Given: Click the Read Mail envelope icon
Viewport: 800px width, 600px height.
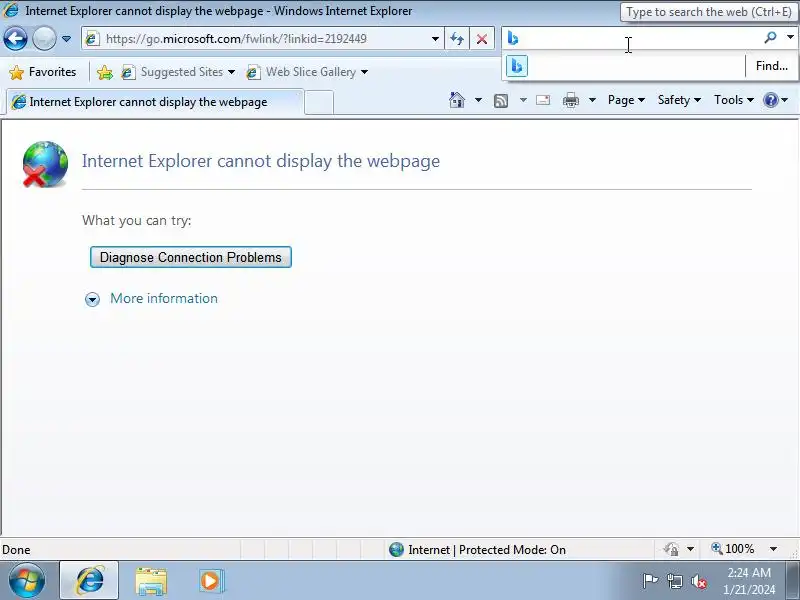Looking at the screenshot, I should click(x=543, y=100).
